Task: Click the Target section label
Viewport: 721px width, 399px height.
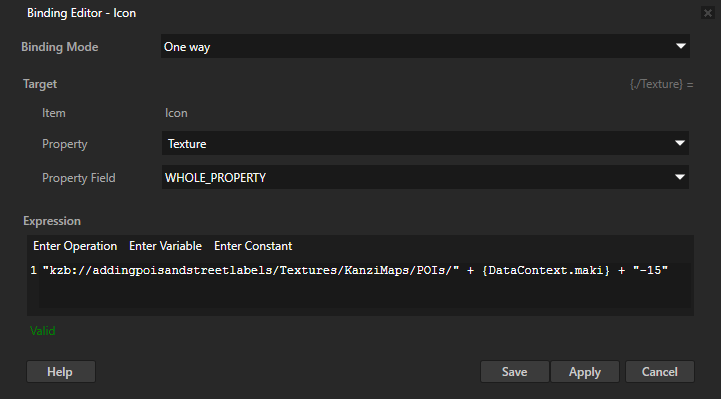Action: [x=40, y=84]
